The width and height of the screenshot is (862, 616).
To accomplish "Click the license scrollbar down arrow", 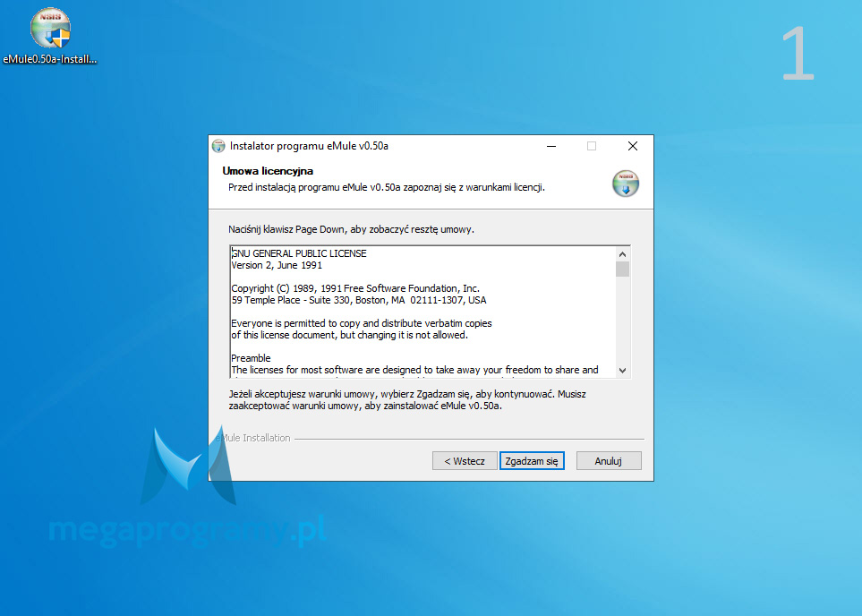I will coord(622,370).
